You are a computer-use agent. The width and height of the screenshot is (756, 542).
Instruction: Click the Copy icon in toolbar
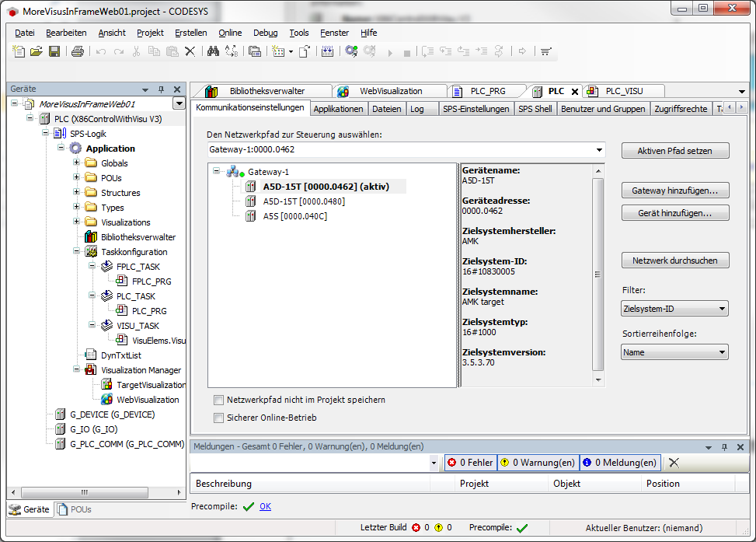point(155,51)
